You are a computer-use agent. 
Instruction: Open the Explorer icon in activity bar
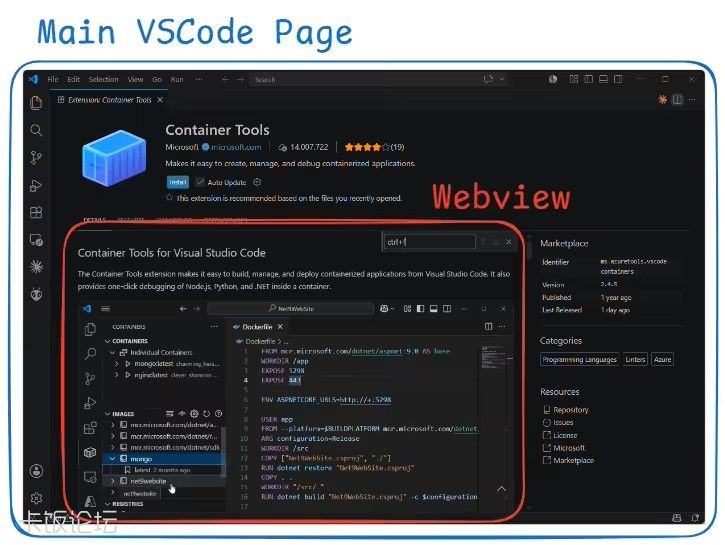[x=36, y=103]
